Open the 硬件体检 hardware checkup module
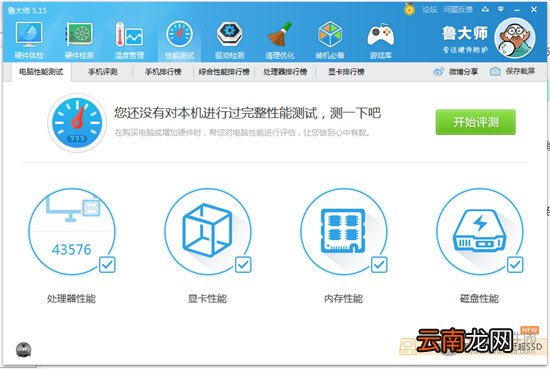This screenshot has height=369, width=550. point(29,40)
